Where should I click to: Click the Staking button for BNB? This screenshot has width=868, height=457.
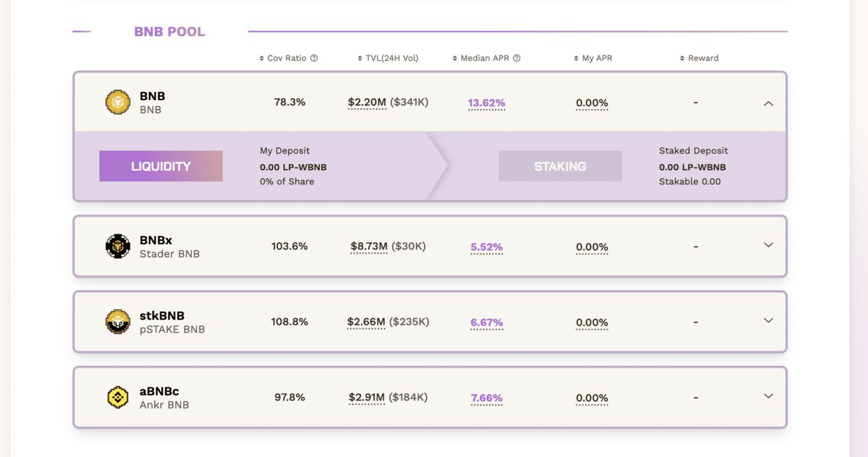pyautogui.click(x=560, y=166)
